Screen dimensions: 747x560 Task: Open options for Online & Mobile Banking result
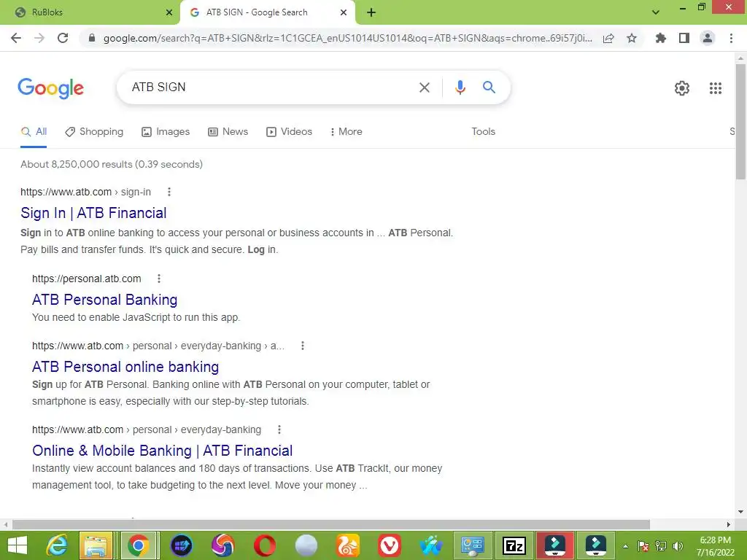pos(279,429)
